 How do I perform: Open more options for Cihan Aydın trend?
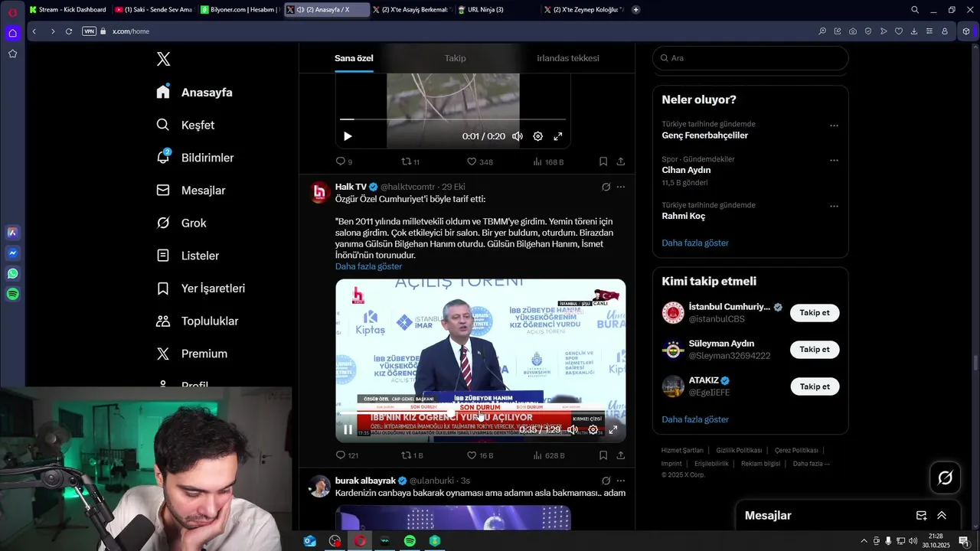[x=834, y=161]
